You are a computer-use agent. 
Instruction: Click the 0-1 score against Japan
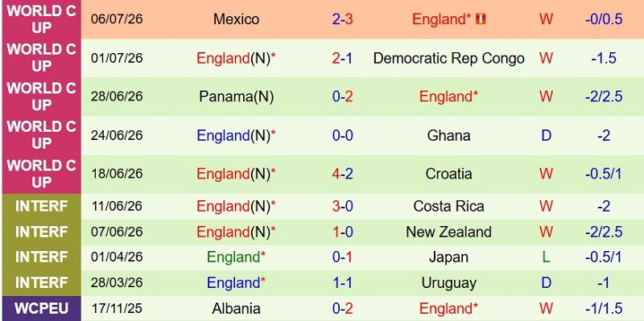[343, 257]
